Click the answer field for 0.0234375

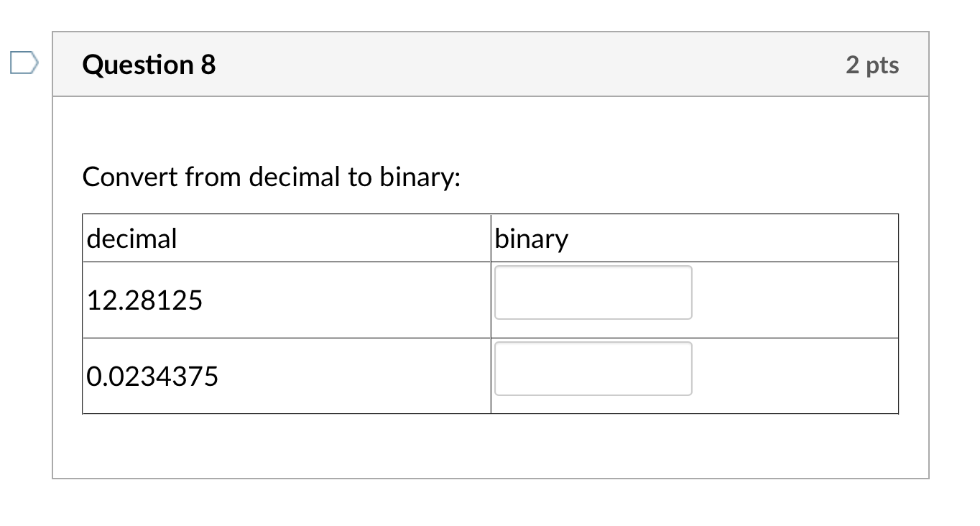(593, 368)
